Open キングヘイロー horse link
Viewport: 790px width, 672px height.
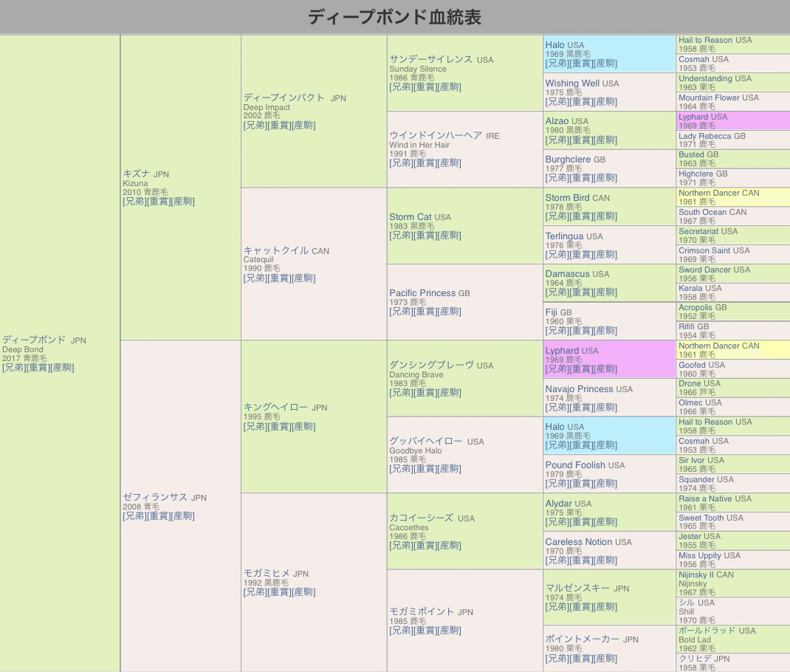[x=275, y=407]
